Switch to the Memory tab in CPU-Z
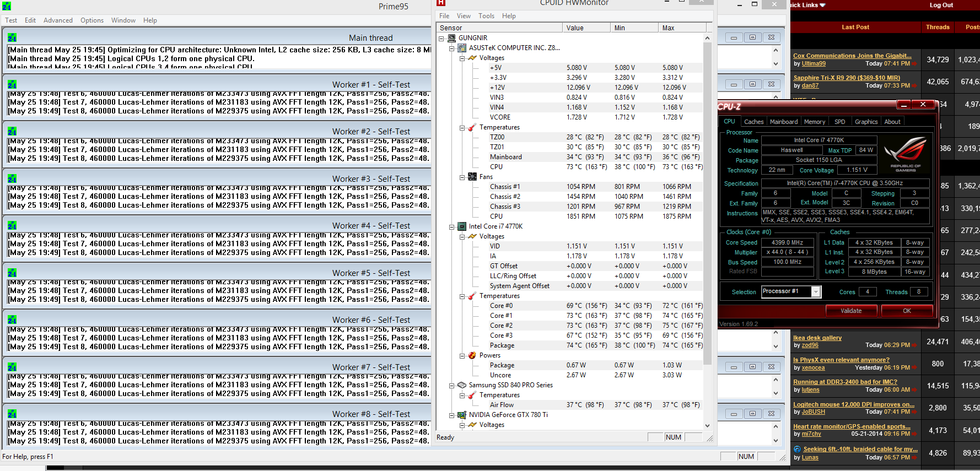This screenshot has height=471, width=980. click(x=815, y=122)
